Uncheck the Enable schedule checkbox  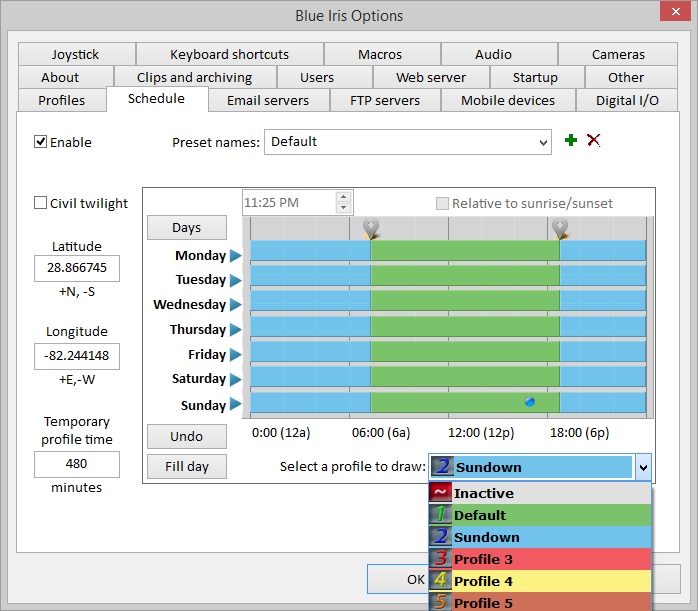[x=40, y=142]
